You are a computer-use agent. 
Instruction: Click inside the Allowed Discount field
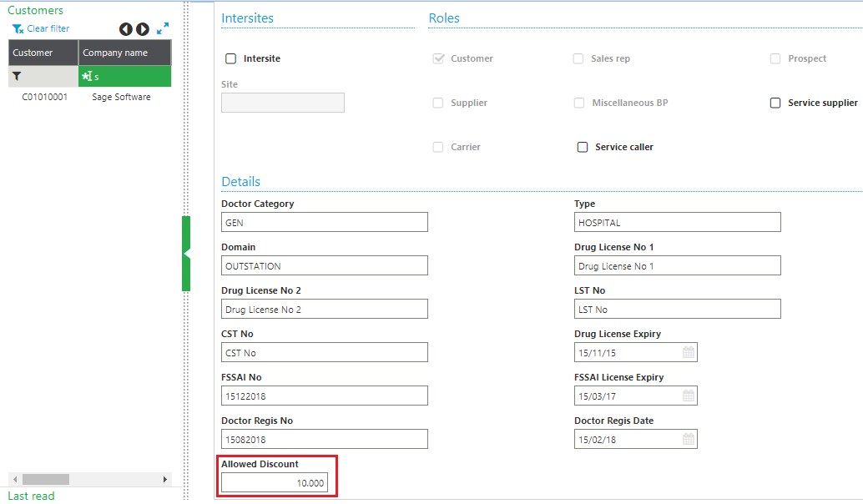point(274,482)
